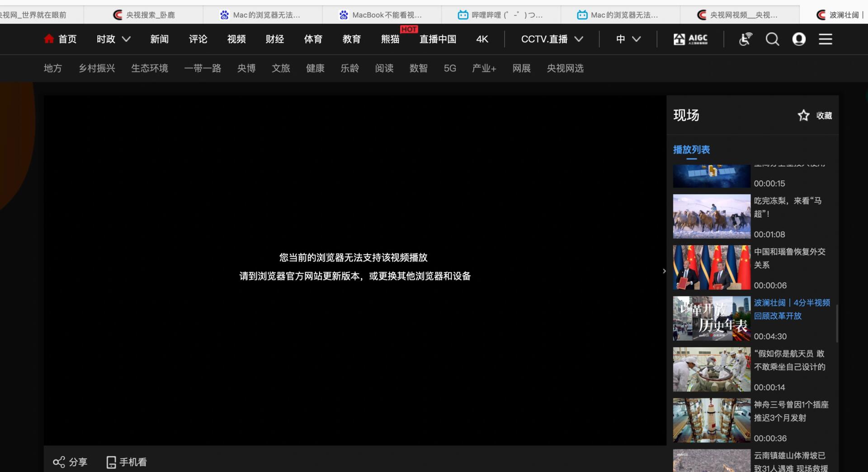Play the 吃完冻梨 horse video thumbnail
This screenshot has height=472, width=868.
click(711, 216)
